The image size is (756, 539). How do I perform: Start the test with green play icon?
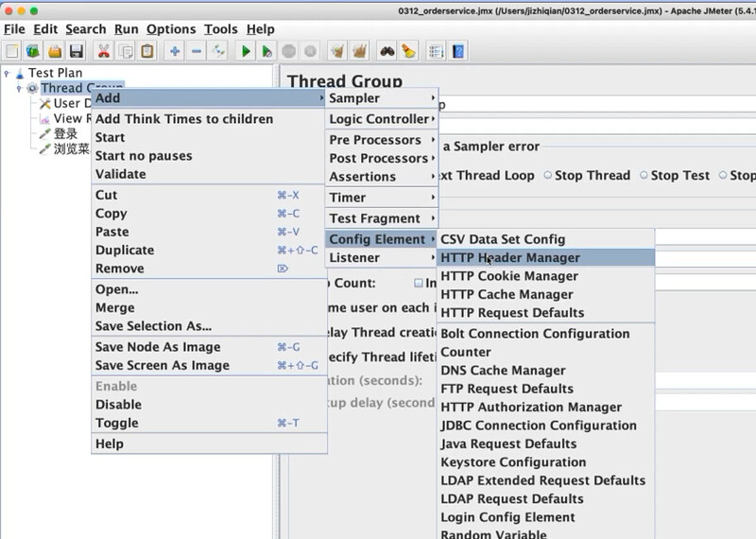pyautogui.click(x=246, y=51)
